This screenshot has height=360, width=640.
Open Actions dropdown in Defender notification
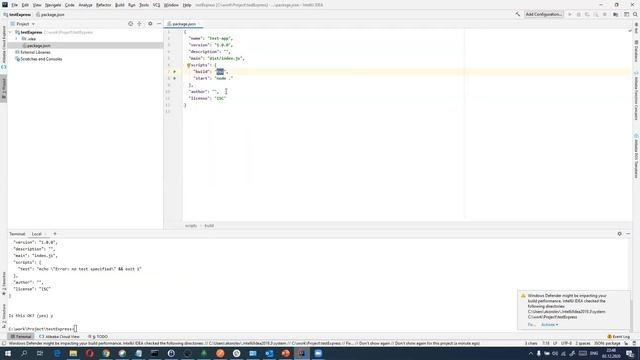tap(549, 325)
